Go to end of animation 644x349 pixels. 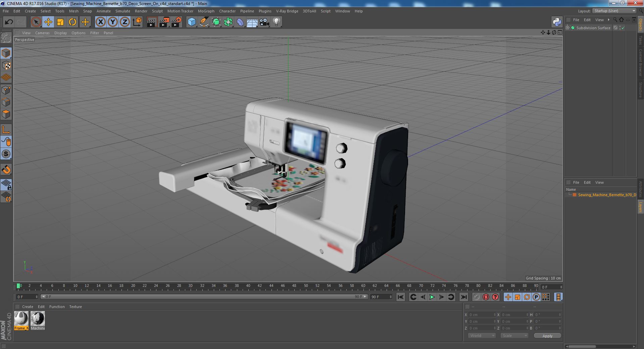(464, 297)
